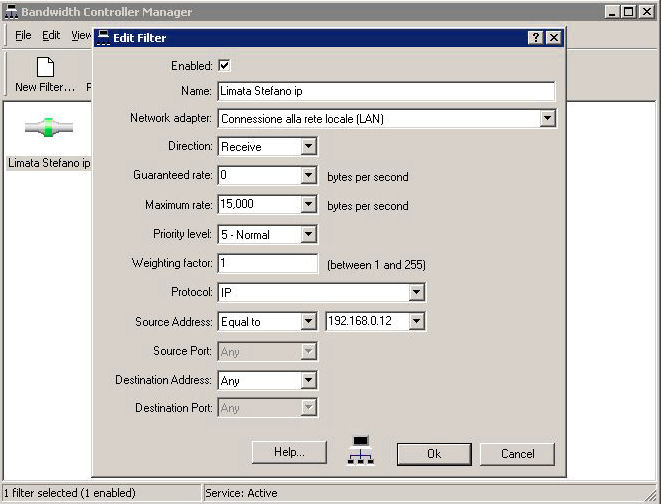Open the Source Address condition dropdown

pyautogui.click(x=308, y=322)
